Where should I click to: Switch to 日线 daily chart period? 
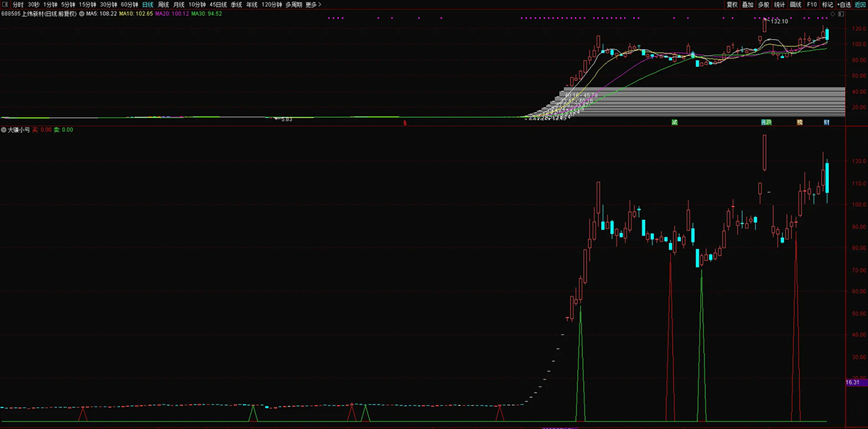[x=148, y=4]
